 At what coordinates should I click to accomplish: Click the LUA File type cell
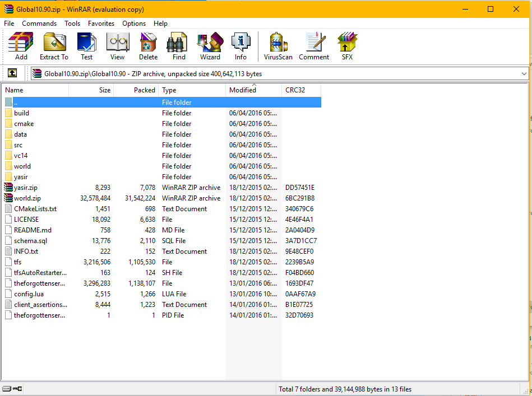[174, 294]
